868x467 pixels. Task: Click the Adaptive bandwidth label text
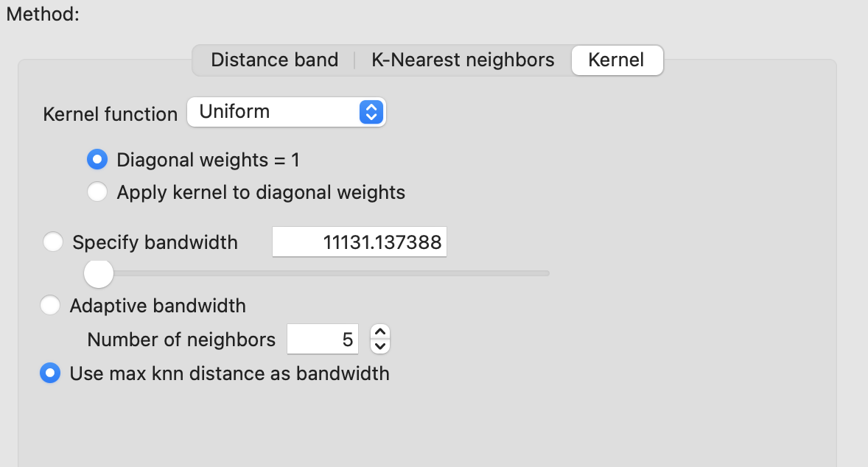tap(158, 306)
